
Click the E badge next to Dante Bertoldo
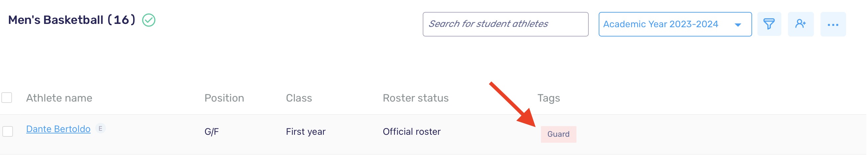click(x=100, y=129)
